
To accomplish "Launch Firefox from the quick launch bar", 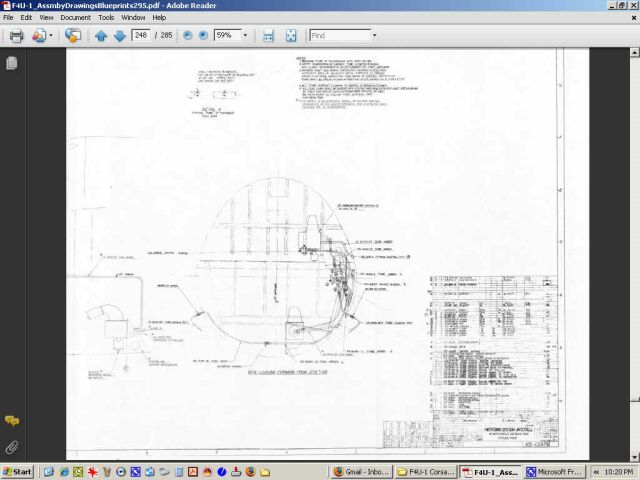I will (251, 472).
